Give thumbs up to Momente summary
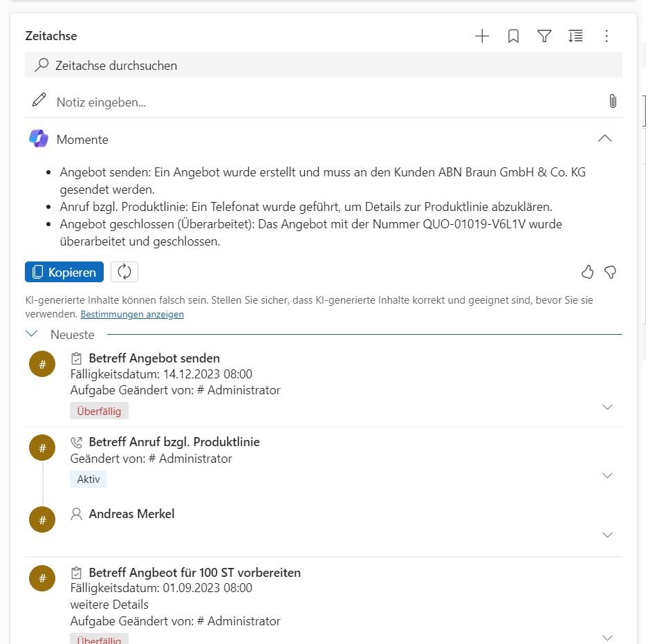The width and height of the screenshot is (659, 644). pos(588,273)
